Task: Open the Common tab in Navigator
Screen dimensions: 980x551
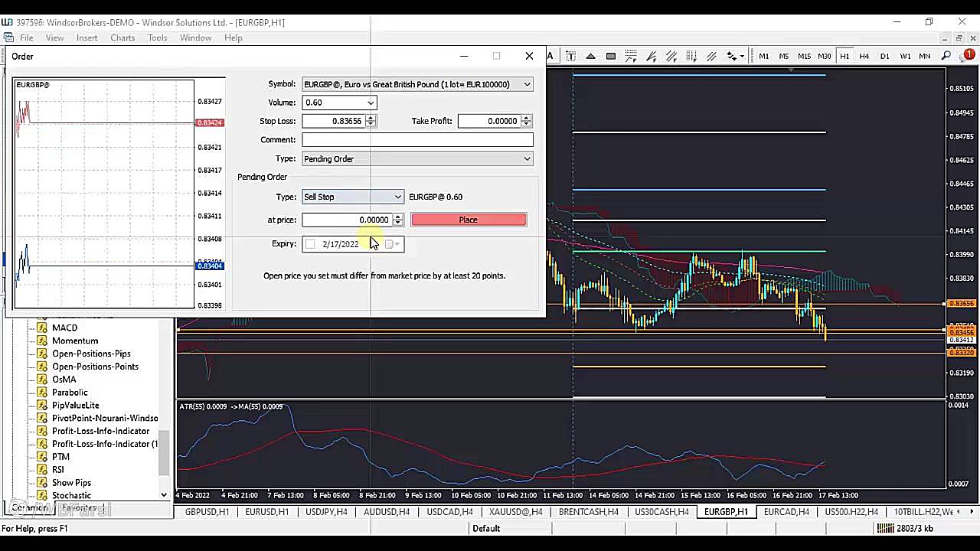Action: [29, 508]
